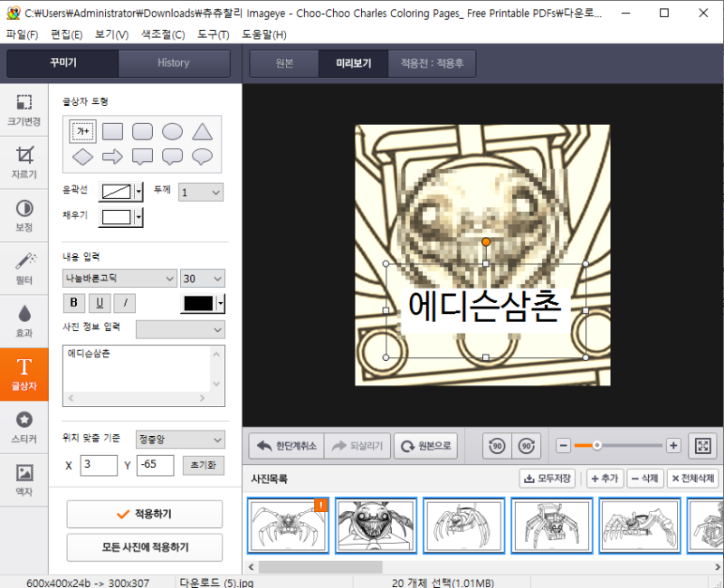Click the zoom slider handle
Screen dimensions: 724x588
tap(597, 446)
